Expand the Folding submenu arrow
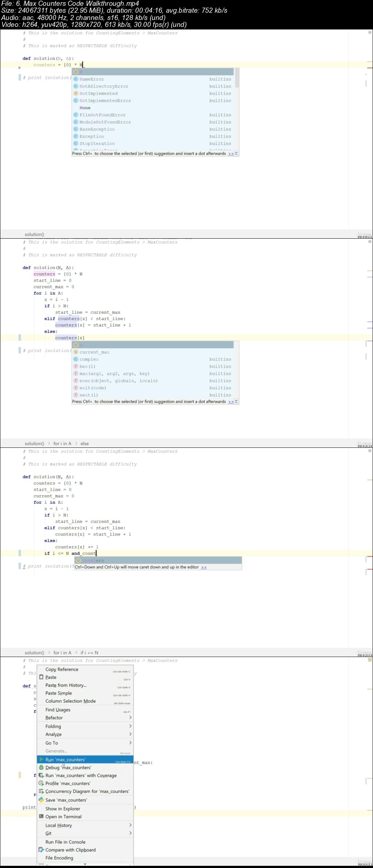 tap(130, 726)
